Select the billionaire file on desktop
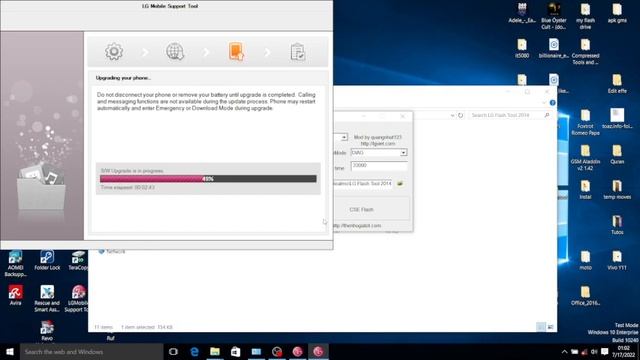640x360 pixels. tap(553, 48)
